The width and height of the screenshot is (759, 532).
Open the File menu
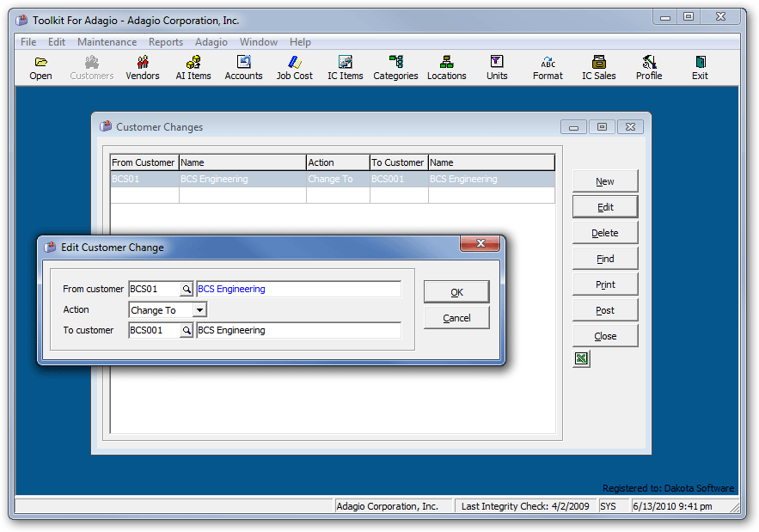pos(28,42)
